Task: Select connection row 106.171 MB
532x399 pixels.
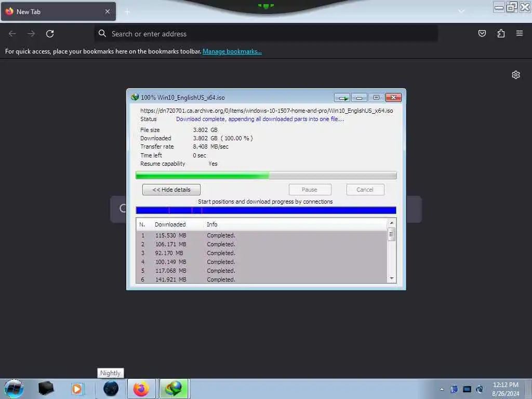Action: point(262,244)
